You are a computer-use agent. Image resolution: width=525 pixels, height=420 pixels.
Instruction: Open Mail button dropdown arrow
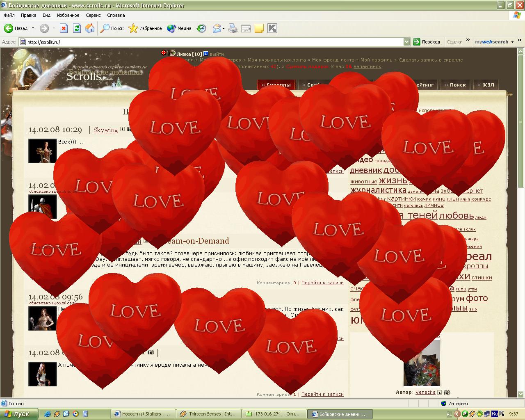[x=224, y=28]
